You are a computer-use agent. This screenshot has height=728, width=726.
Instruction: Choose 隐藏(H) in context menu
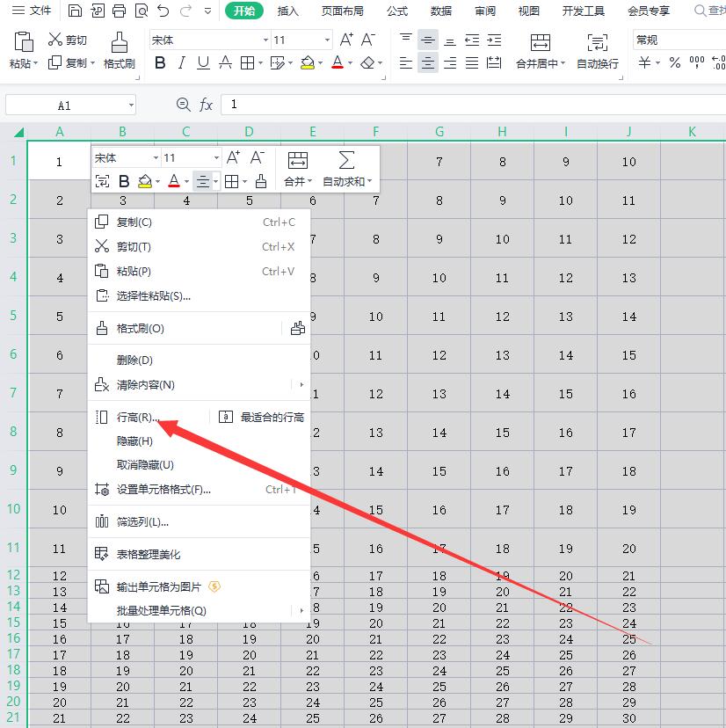[200, 441]
